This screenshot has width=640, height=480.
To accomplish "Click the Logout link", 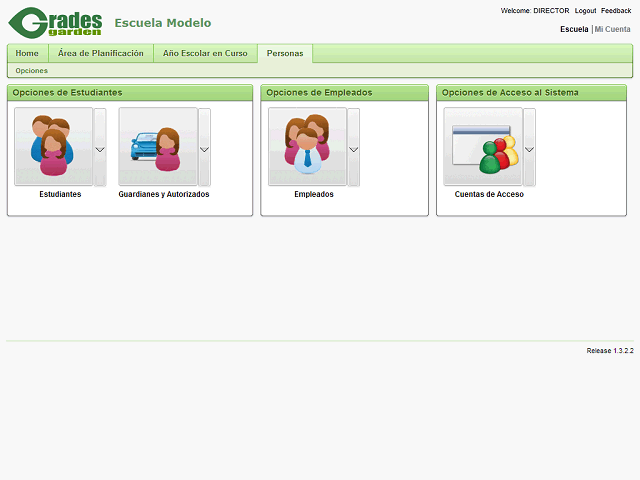I will click(585, 11).
